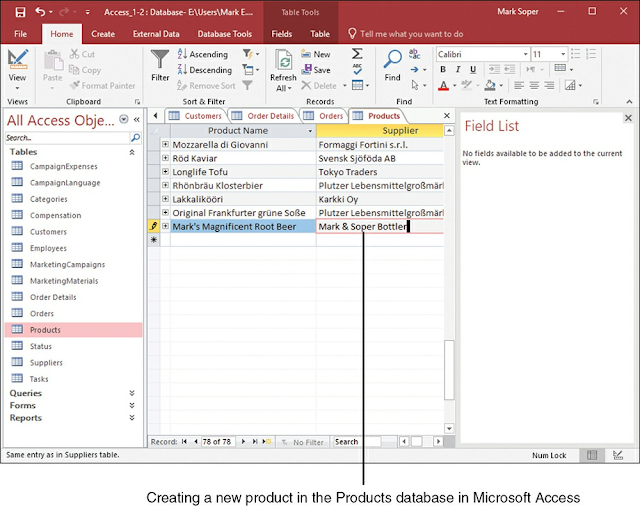Click Save record in Records group
This screenshot has height=506, width=640.
click(x=316, y=70)
